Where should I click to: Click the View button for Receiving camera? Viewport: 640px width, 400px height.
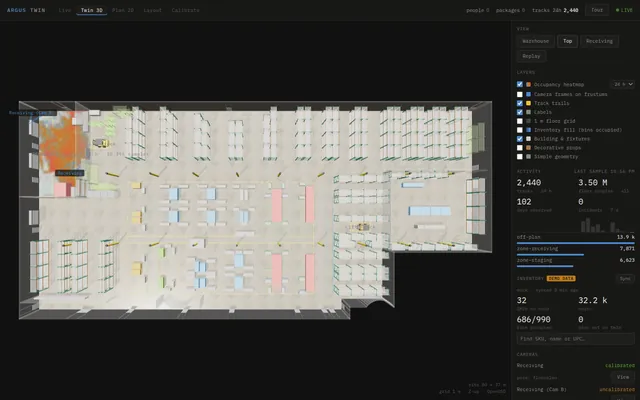point(622,377)
